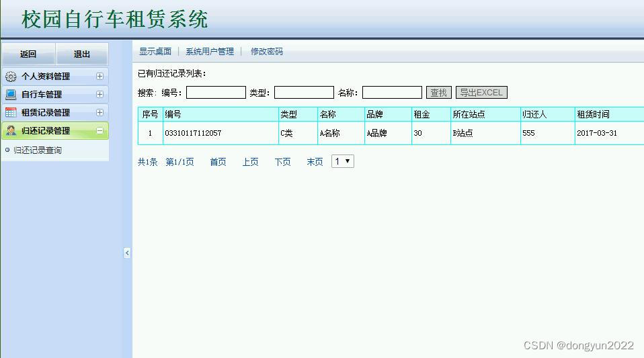Expand the 自行车管理 plus sign
This screenshot has height=358, width=644.
pyautogui.click(x=99, y=95)
